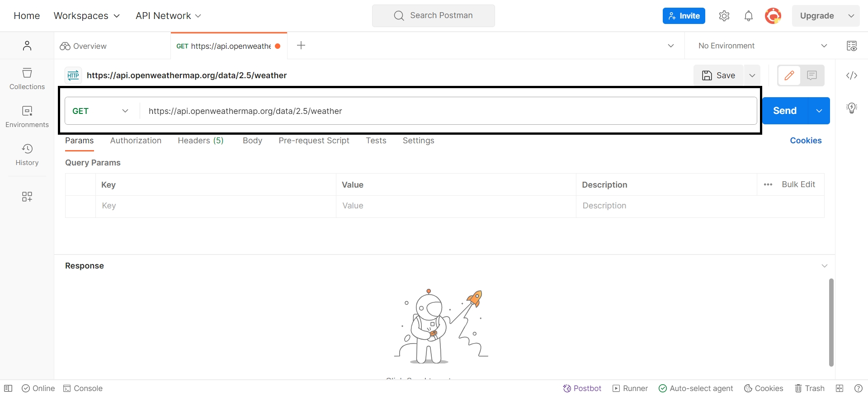Open the Headers (5) tab

pos(201,141)
